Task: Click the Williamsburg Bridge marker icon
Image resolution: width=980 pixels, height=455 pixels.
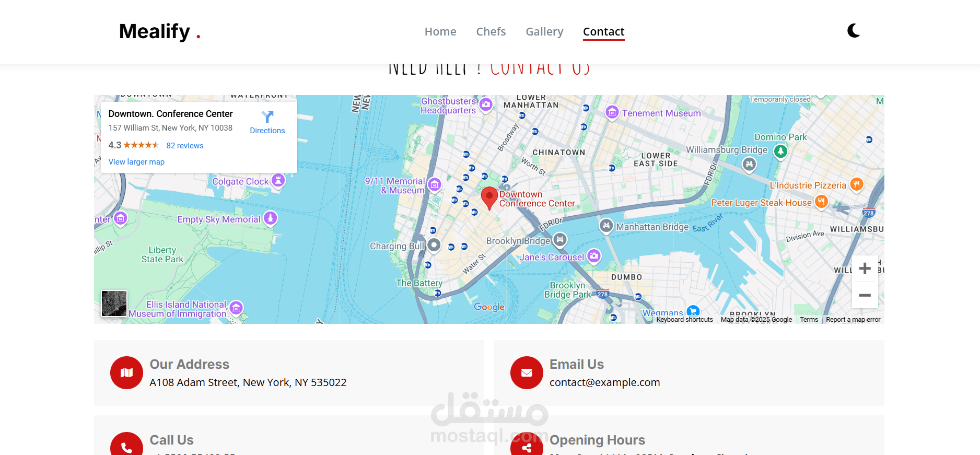Action: [x=749, y=164]
